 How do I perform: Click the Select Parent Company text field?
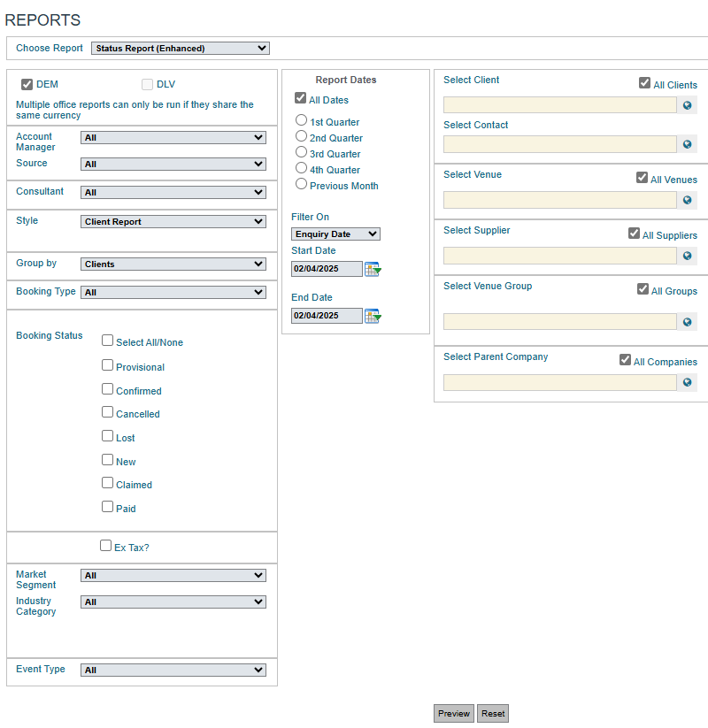tap(560, 382)
